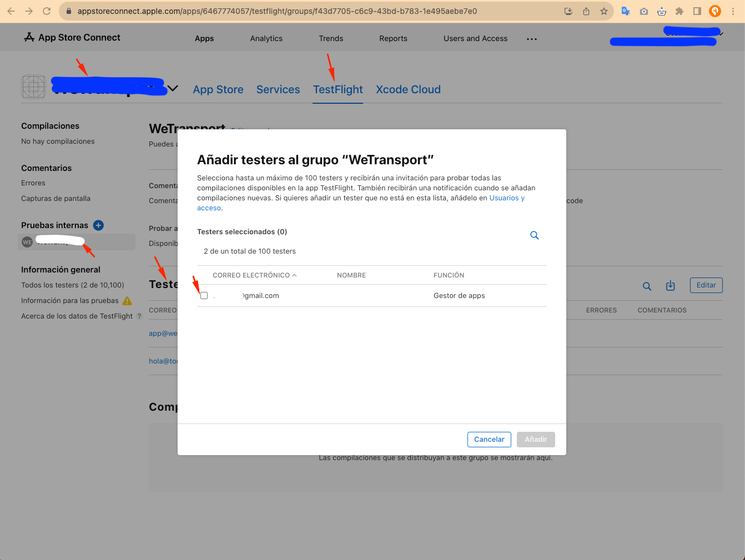Click the yellow warning triangle icon
This screenshot has height=560, width=745.
(x=127, y=301)
